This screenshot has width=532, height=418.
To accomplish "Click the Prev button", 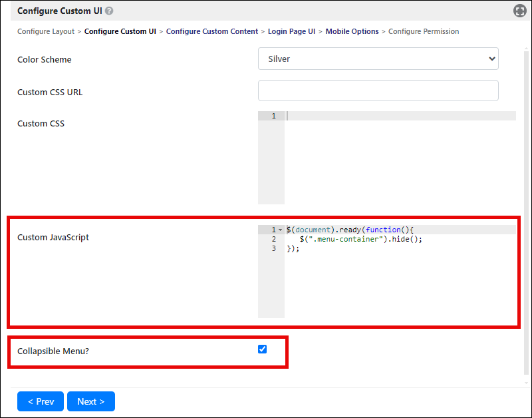I will coord(41,401).
